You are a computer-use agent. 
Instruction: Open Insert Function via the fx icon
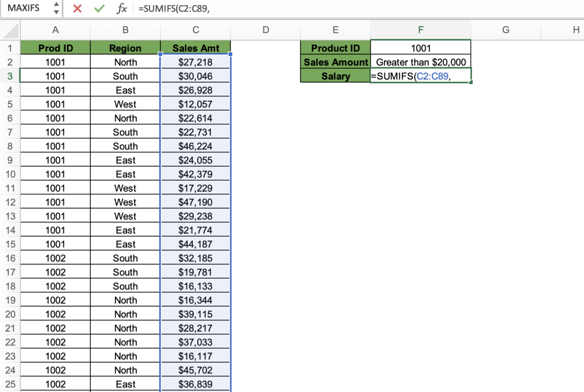pos(121,9)
